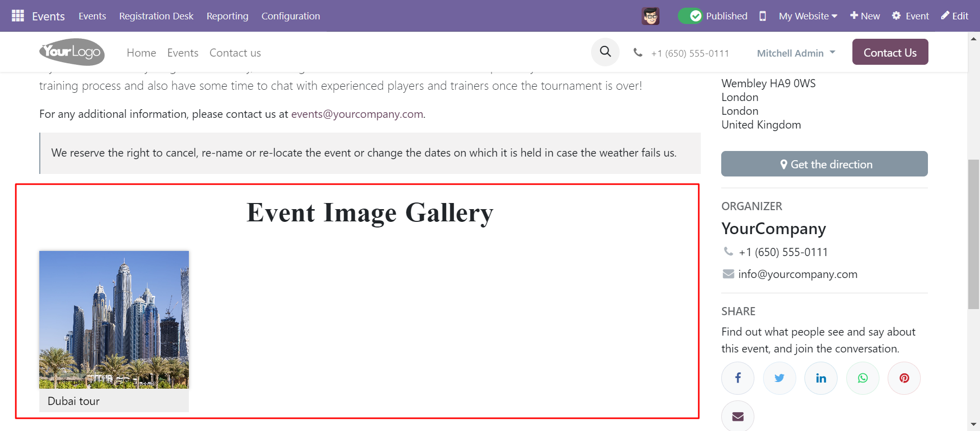The height and width of the screenshot is (431, 980).
Task: Click the organizer envelope icon
Action: click(x=728, y=274)
